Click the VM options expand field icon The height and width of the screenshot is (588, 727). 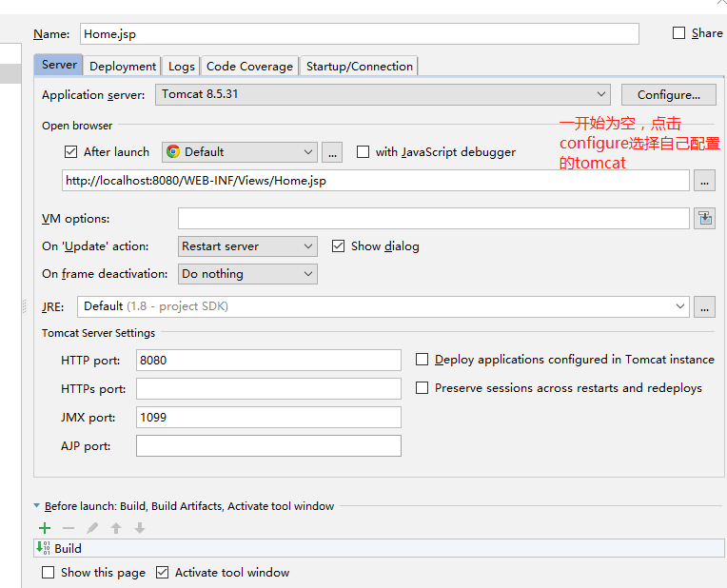coord(705,219)
